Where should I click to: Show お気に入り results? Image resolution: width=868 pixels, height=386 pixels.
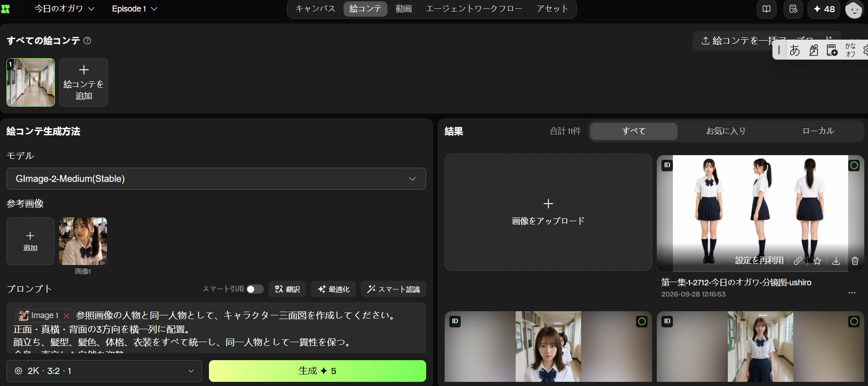tap(726, 131)
